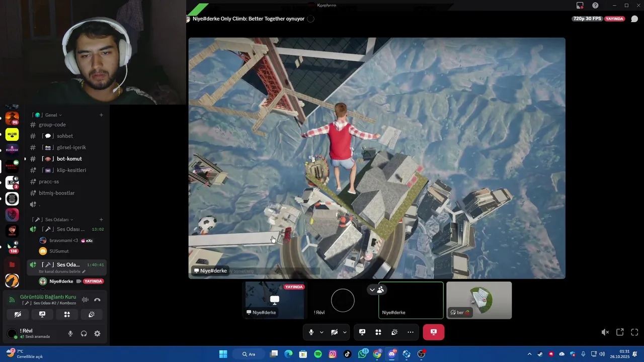Stop watching with the red button

point(434,332)
